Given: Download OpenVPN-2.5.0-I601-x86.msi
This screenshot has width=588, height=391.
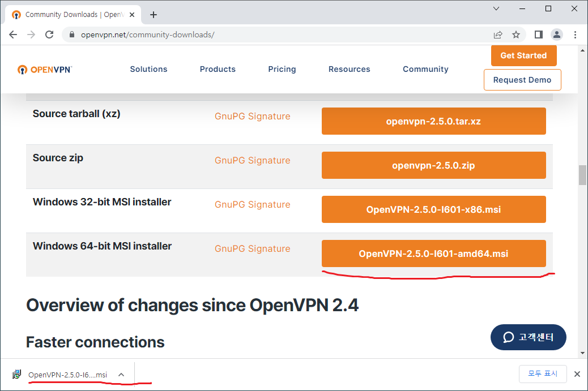Looking at the screenshot, I should point(433,209).
